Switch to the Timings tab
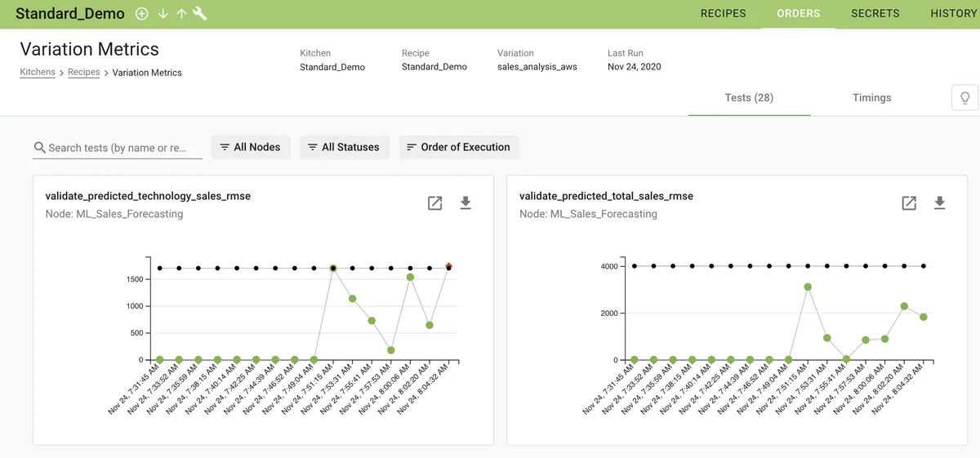 (871, 98)
